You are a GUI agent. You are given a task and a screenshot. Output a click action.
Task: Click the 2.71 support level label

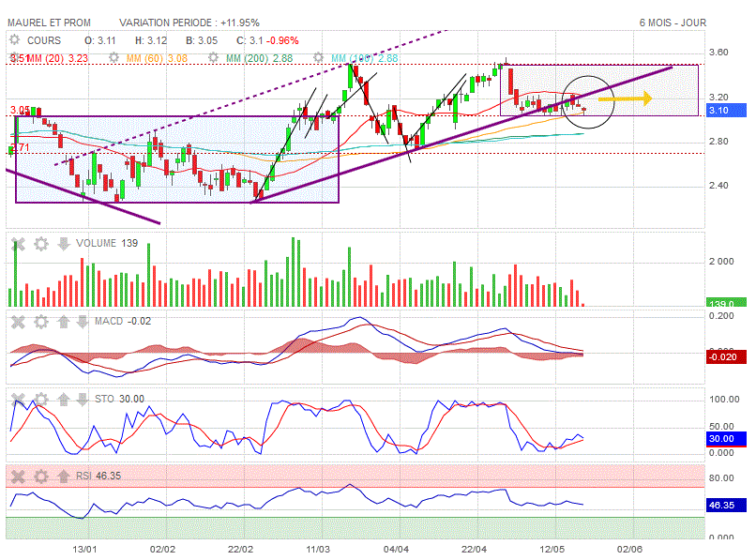(x=20, y=147)
